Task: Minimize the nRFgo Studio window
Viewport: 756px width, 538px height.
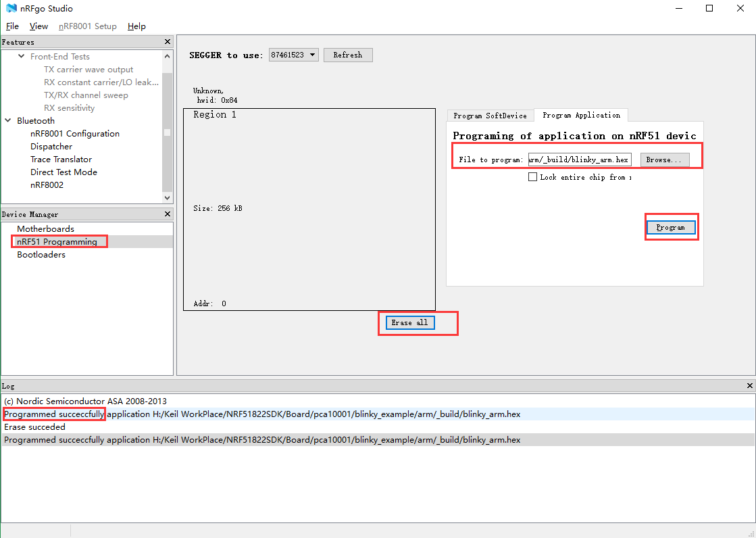Action: click(x=678, y=8)
